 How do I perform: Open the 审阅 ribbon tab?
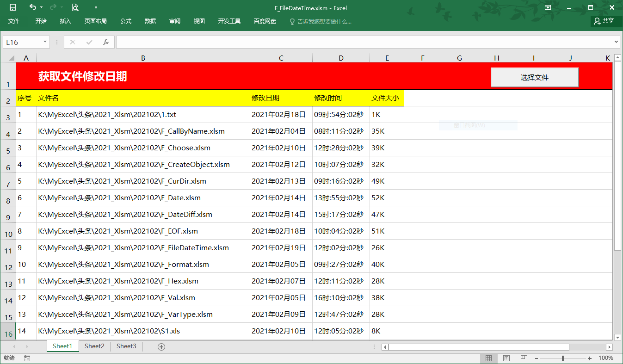click(x=175, y=21)
